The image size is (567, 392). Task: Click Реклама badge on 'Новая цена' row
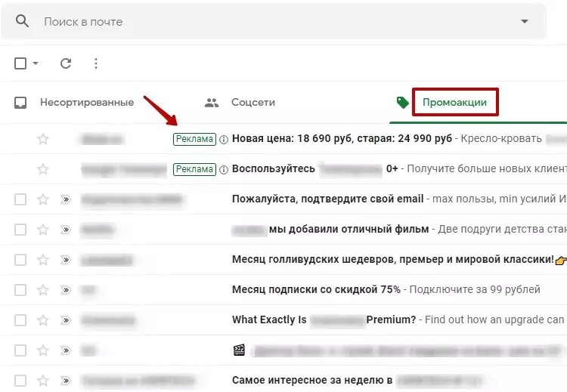(x=194, y=139)
